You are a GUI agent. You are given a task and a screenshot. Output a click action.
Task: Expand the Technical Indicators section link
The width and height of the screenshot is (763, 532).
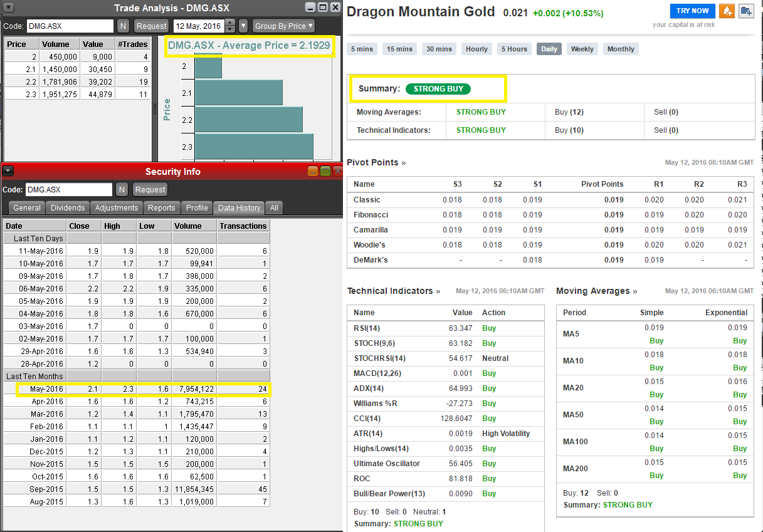pos(394,291)
